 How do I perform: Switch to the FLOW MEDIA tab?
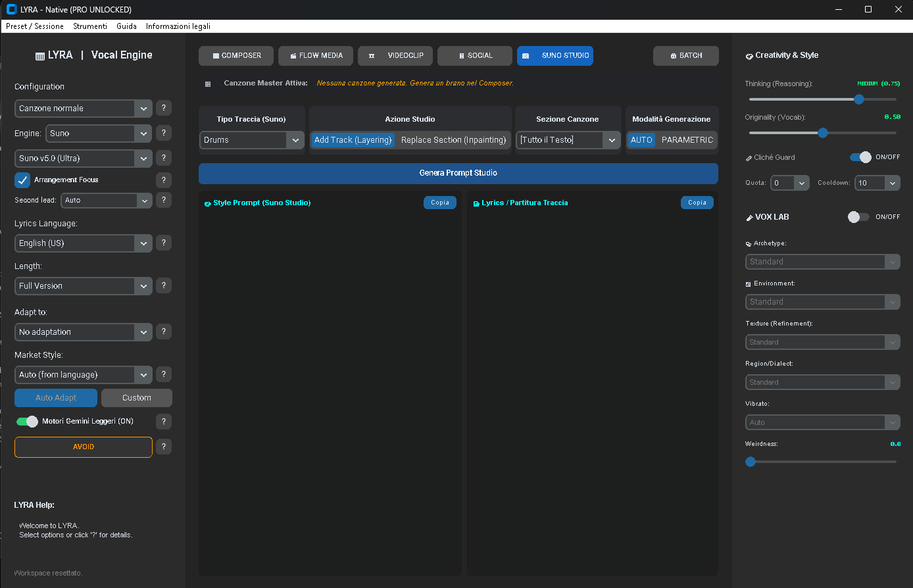315,56
